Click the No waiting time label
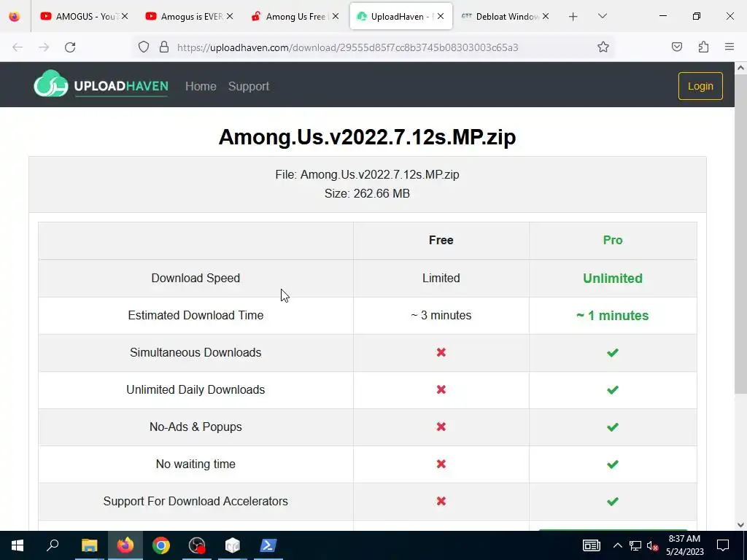This screenshot has width=747, height=560. pyautogui.click(x=196, y=464)
